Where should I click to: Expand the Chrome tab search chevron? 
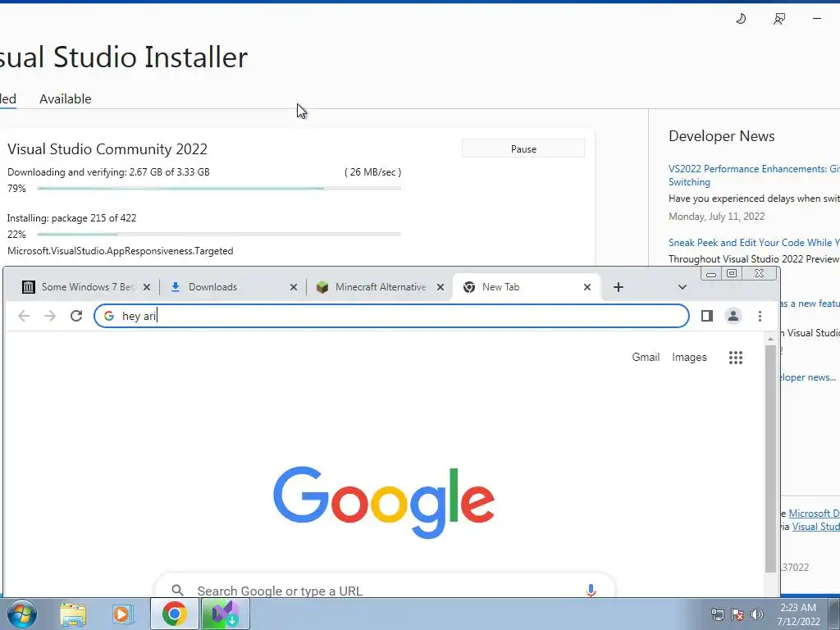[682, 287]
